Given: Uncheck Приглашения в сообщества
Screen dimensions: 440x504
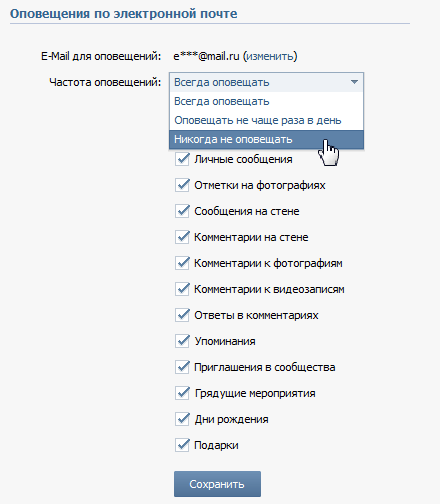Looking at the screenshot, I should pyautogui.click(x=182, y=367).
